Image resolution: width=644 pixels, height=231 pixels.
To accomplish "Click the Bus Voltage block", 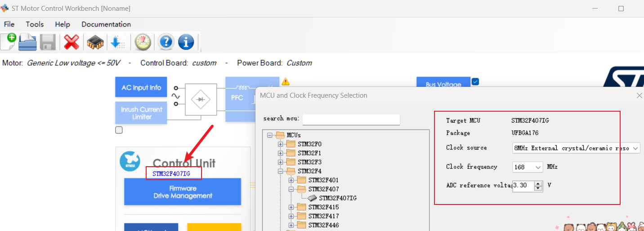I will pyautogui.click(x=443, y=82).
